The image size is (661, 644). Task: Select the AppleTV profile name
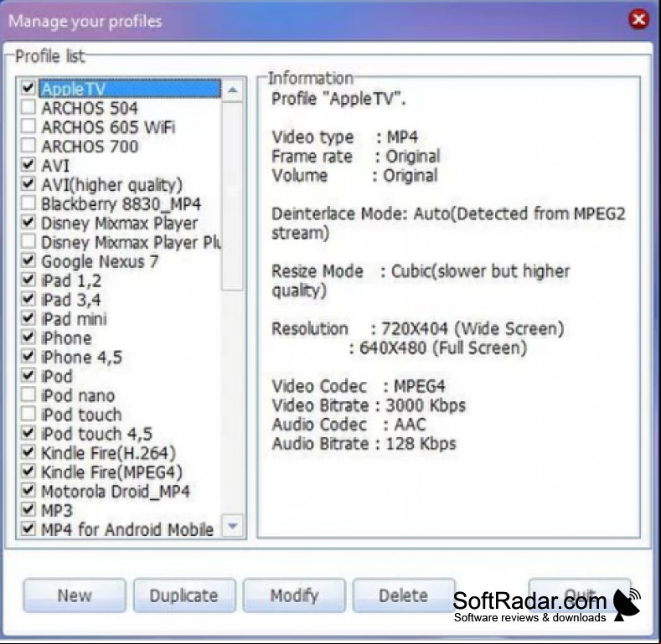pyautogui.click(x=73, y=89)
